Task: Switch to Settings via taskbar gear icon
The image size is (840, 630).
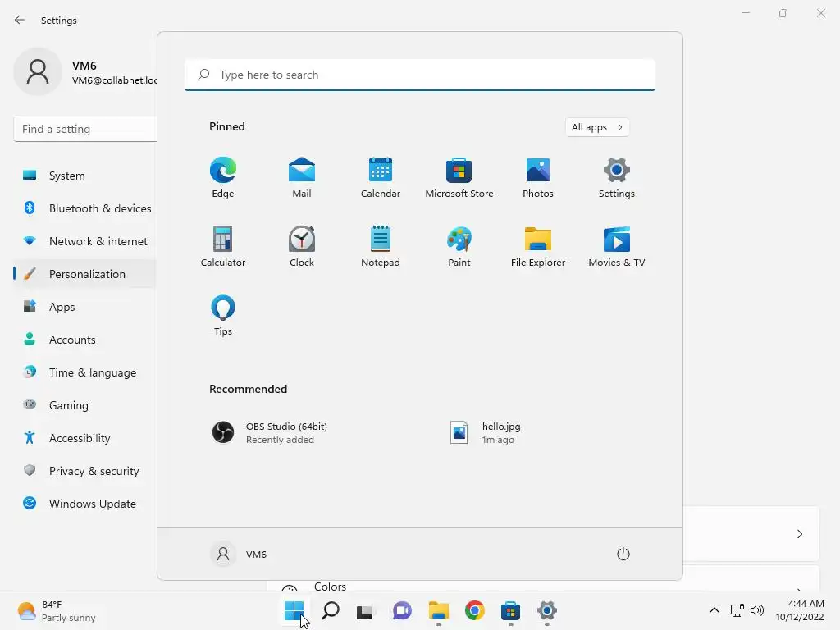Action: point(547,610)
